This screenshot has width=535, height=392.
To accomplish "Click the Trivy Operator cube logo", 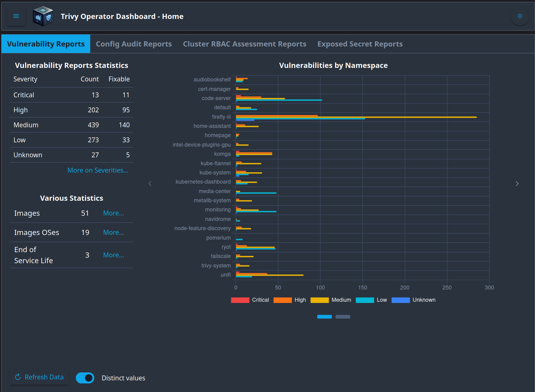I will click(x=43, y=16).
